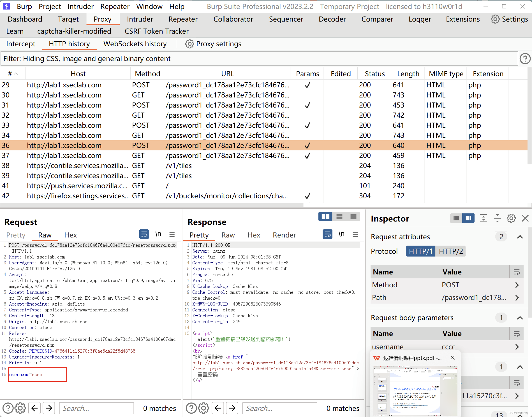This screenshot has height=417, width=532.
Task: Switch Request view to Hex tab
Action: tap(70, 235)
